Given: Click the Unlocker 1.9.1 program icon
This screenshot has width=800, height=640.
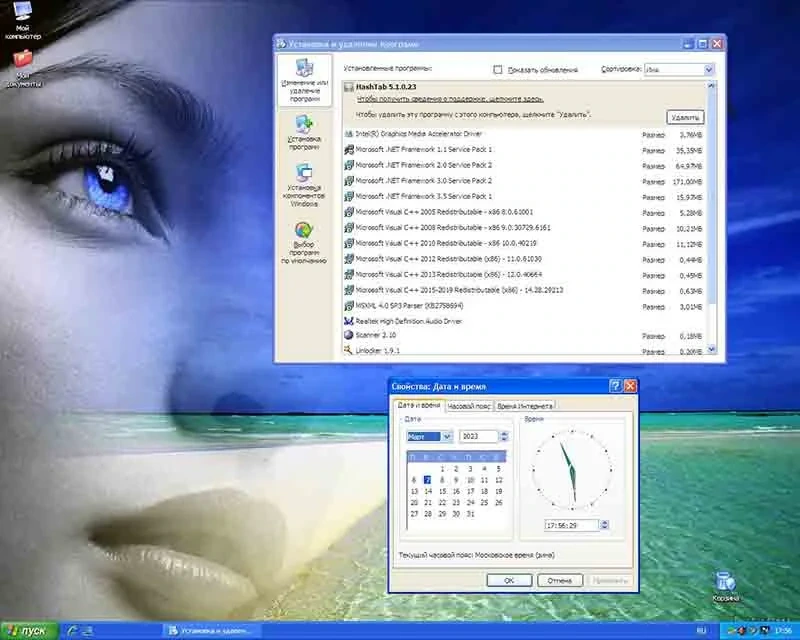Looking at the screenshot, I should [x=349, y=350].
